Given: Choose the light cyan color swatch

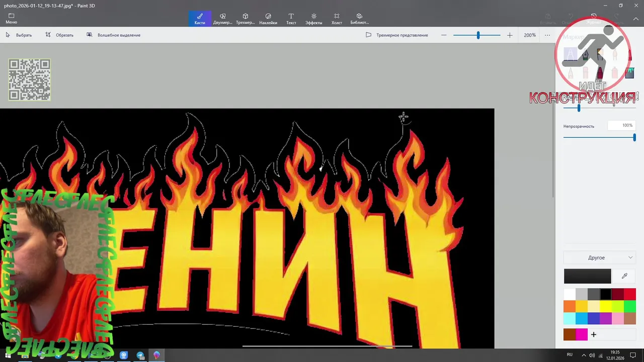Looking at the screenshot, I should 570,318.
